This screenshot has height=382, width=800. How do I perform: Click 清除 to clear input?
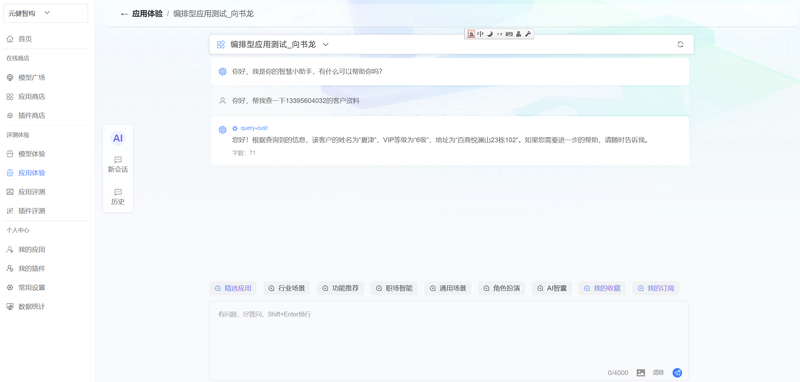click(658, 373)
